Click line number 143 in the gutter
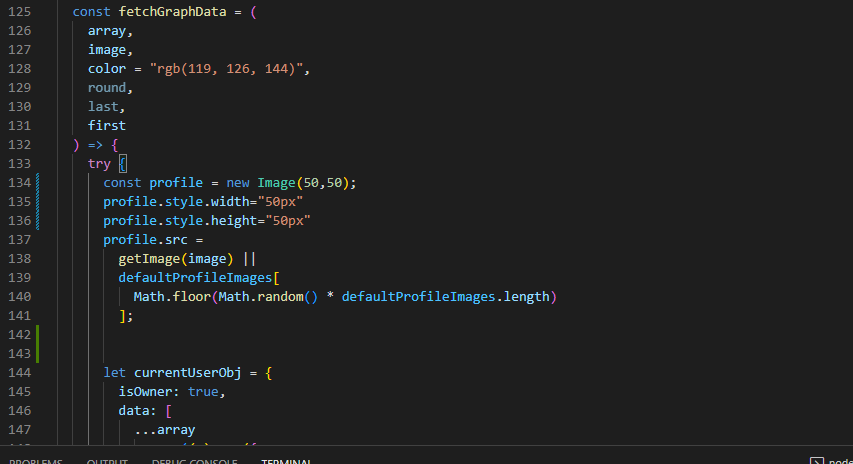Viewport: 853px width, 464px height. click(20, 354)
